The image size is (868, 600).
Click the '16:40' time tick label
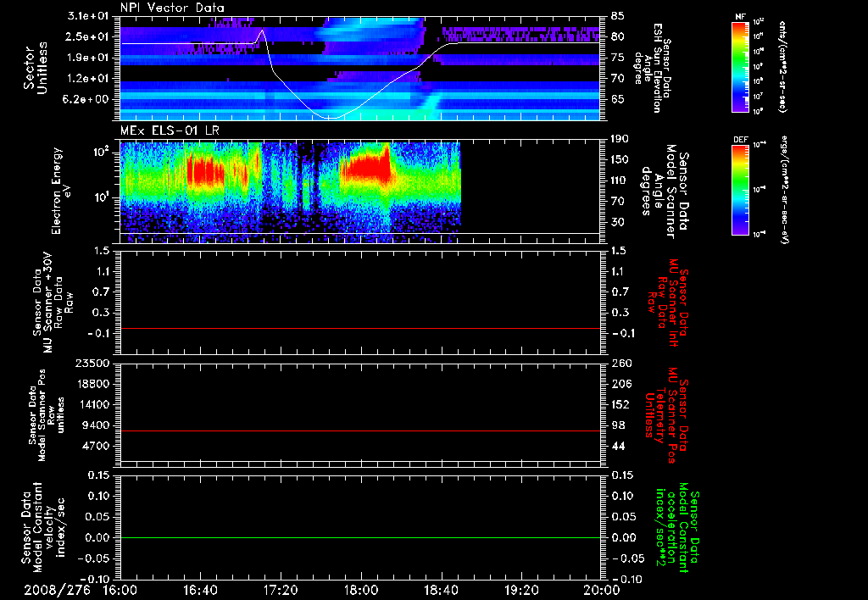coord(200,590)
